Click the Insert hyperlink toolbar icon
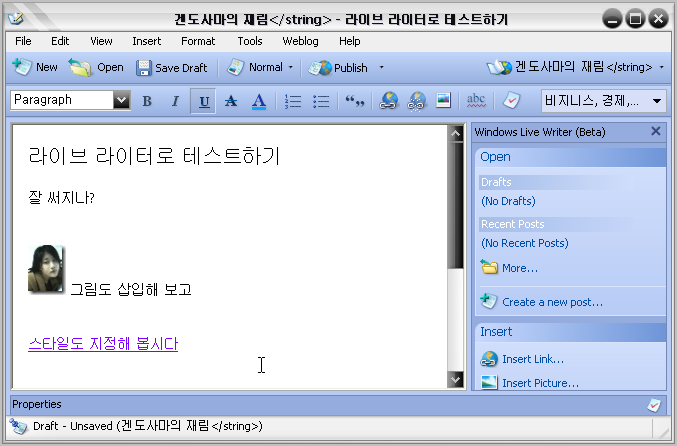This screenshot has height=446, width=677. pos(388,101)
